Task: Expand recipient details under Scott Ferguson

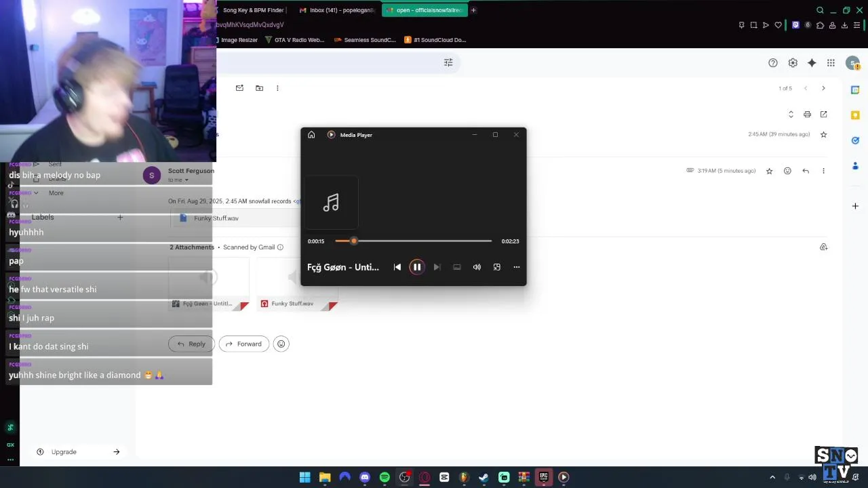Action: click(186, 180)
